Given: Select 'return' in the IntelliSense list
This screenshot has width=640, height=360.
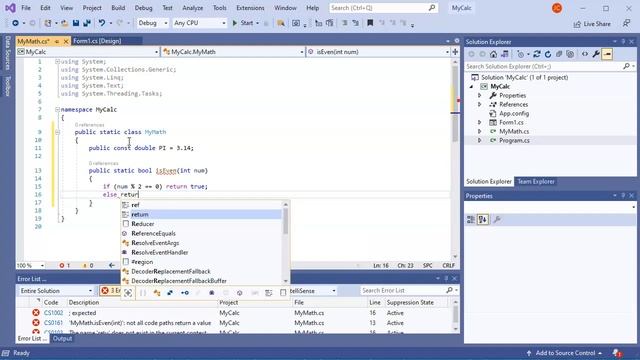Looking at the screenshot, I should [x=202, y=214].
